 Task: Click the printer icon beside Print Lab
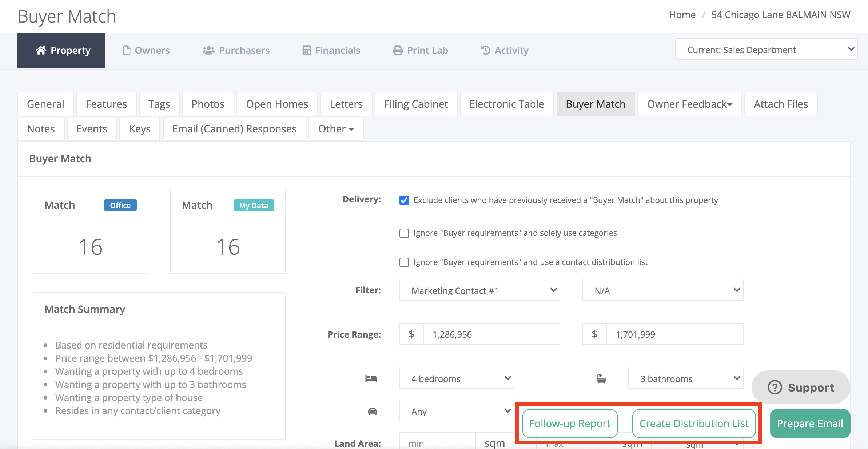coord(398,50)
